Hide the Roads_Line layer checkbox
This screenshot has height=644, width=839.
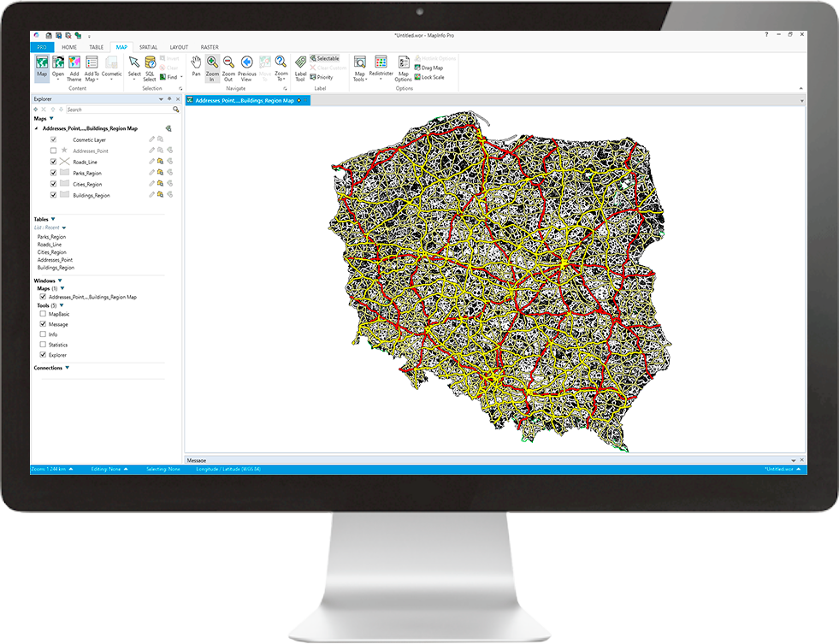click(54, 162)
